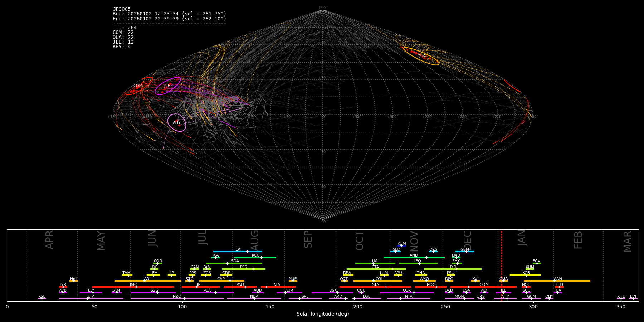Image resolution: width=644 pixels, height=322 pixels.
Task: Click the QUA radiant label on the sky map
Action: [x=421, y=56]
